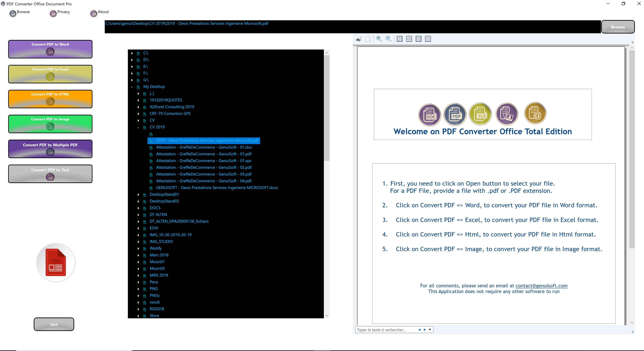This screenshot has width=644, height=351.
Task: Select the fit whole page view icon
Action: tap(400, 39)
